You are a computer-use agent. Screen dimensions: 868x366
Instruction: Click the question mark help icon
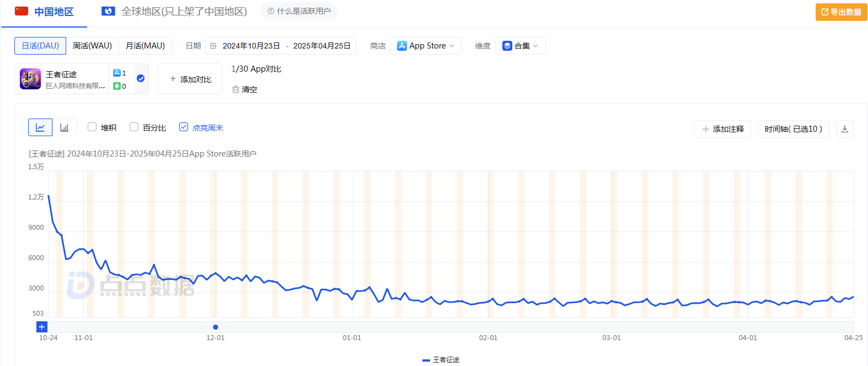(x=271, y=11)
